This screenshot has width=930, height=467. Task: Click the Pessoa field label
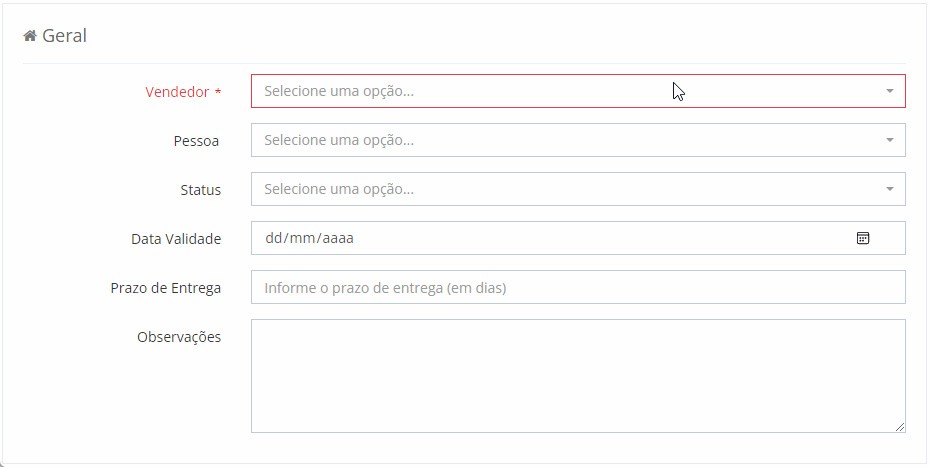coord(197,141)
